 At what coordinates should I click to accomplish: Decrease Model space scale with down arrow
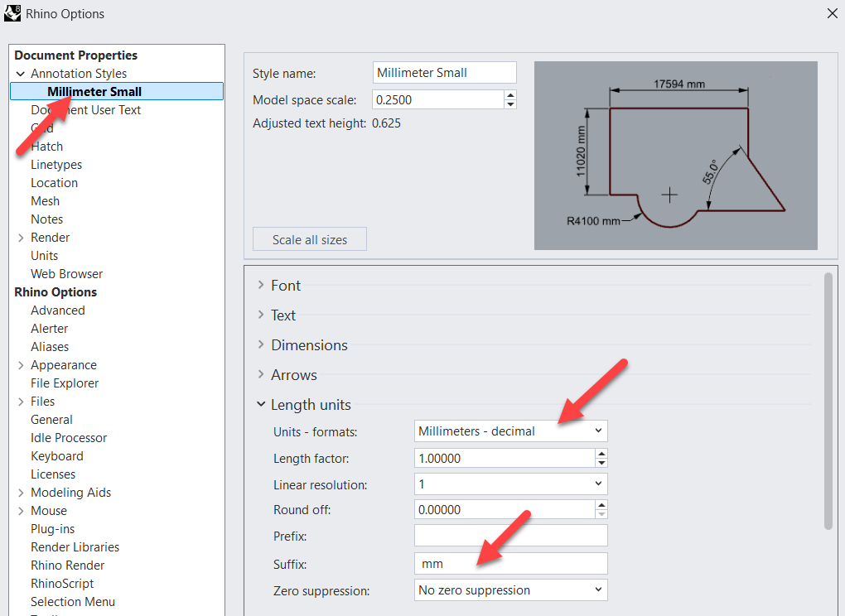pos(510,104)
